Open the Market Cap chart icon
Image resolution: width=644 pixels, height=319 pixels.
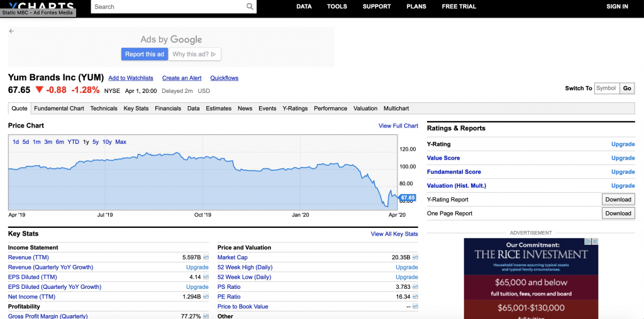(x=415, y=257)
